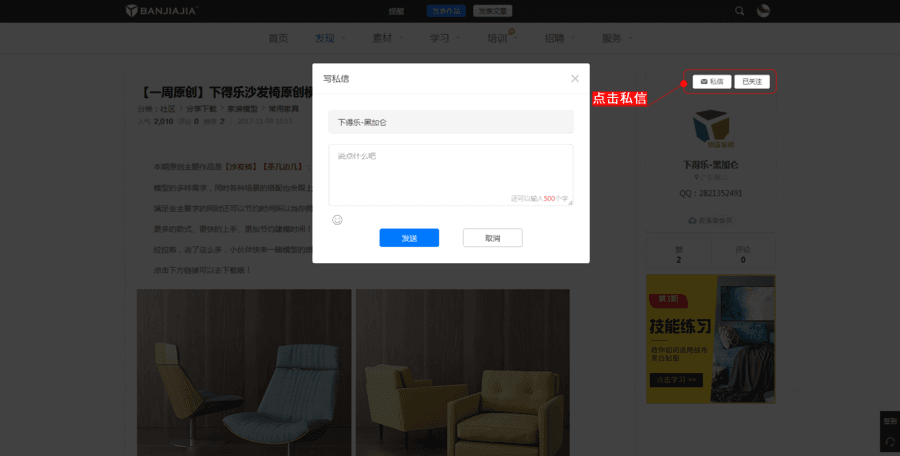Open the 发现 navigation item

coord(325,38)
